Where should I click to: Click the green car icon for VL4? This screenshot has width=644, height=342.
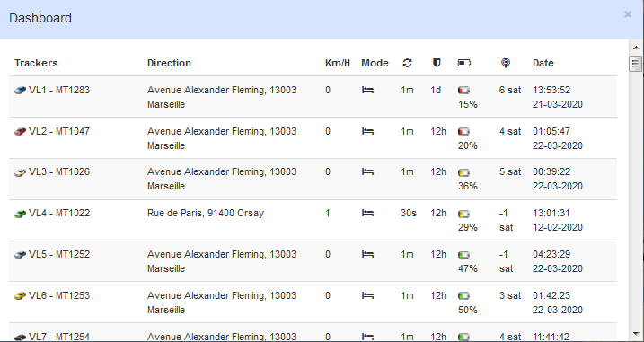point(20,214)
